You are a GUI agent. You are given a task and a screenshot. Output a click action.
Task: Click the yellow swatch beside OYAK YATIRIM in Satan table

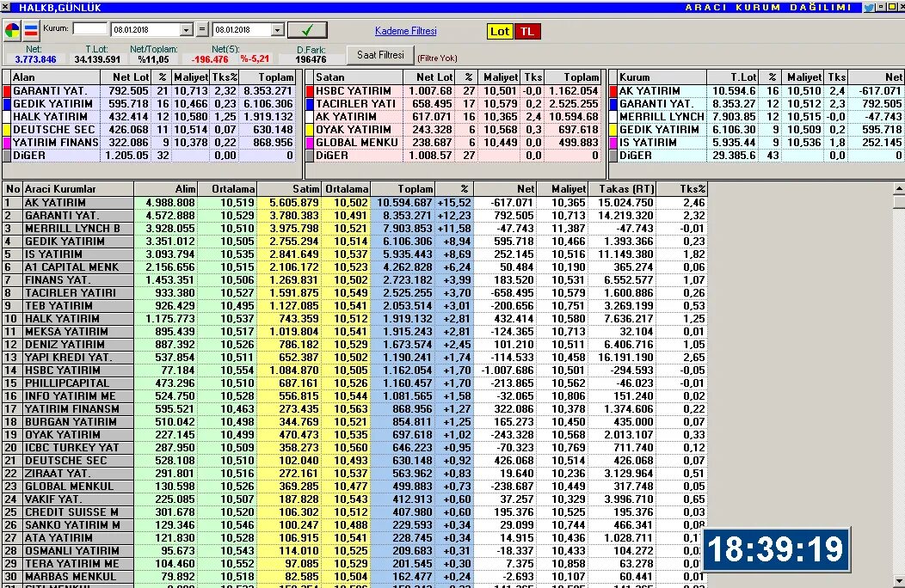pos(310,130)
